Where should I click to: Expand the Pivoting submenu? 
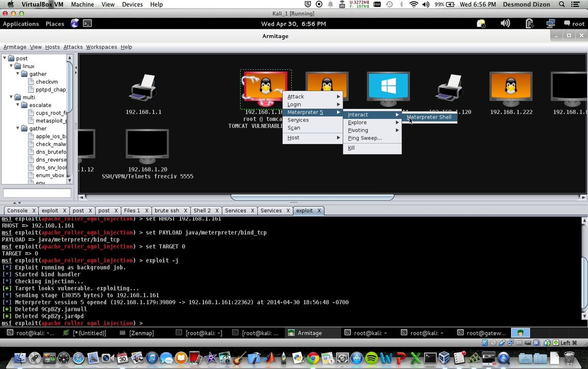tap(373, 130)
